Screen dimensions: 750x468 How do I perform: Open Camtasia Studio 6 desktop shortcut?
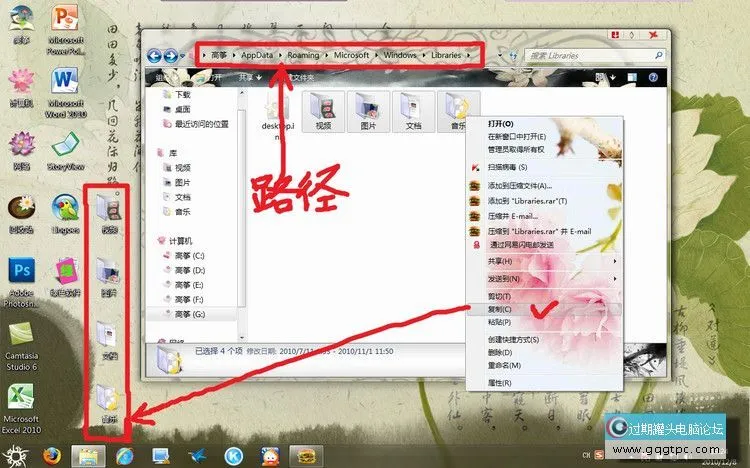(22, 346)
